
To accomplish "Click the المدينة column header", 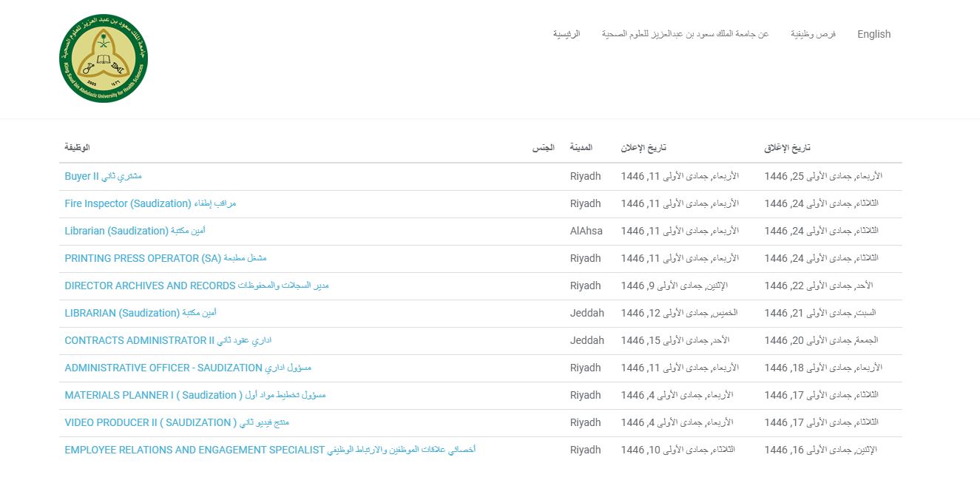I will (581, 148).
